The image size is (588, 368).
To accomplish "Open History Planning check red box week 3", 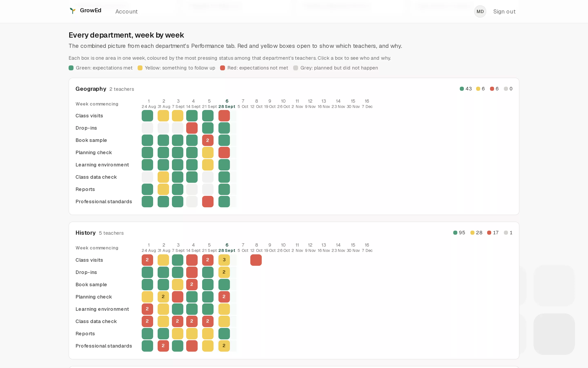I will pyautogui.click(x=178, y=297).
